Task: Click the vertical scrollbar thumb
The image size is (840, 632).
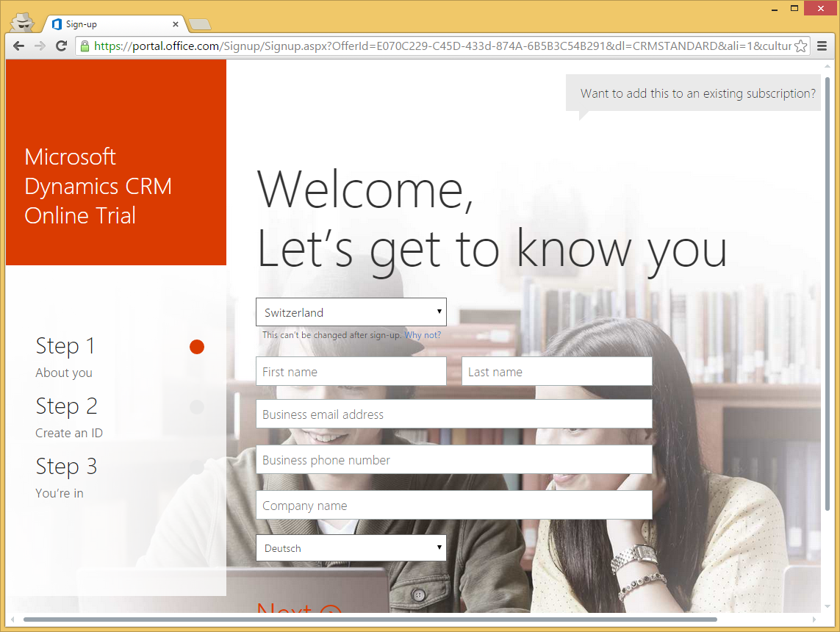Action: (x=828, y=293)
